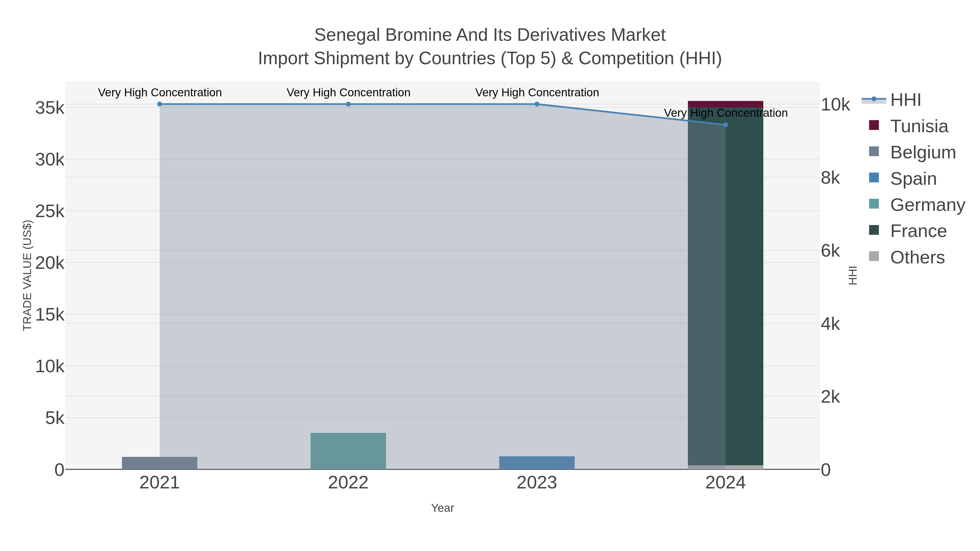The width and height of the screenshot is (980, 551).
Task: Click the HHI marker point for 2024
Action: [725, 125]
